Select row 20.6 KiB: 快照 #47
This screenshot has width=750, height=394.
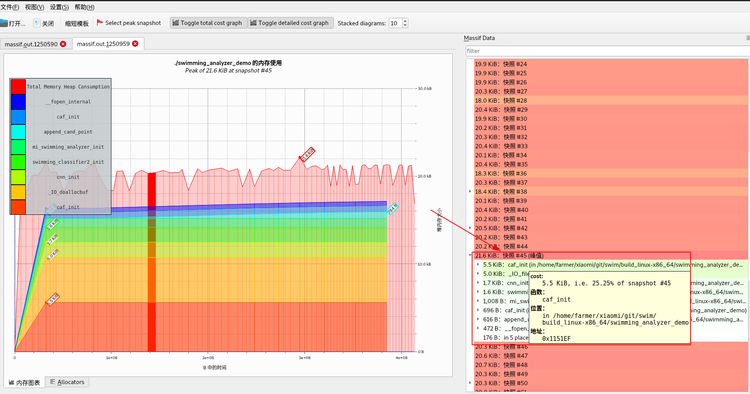click(610, 356)
